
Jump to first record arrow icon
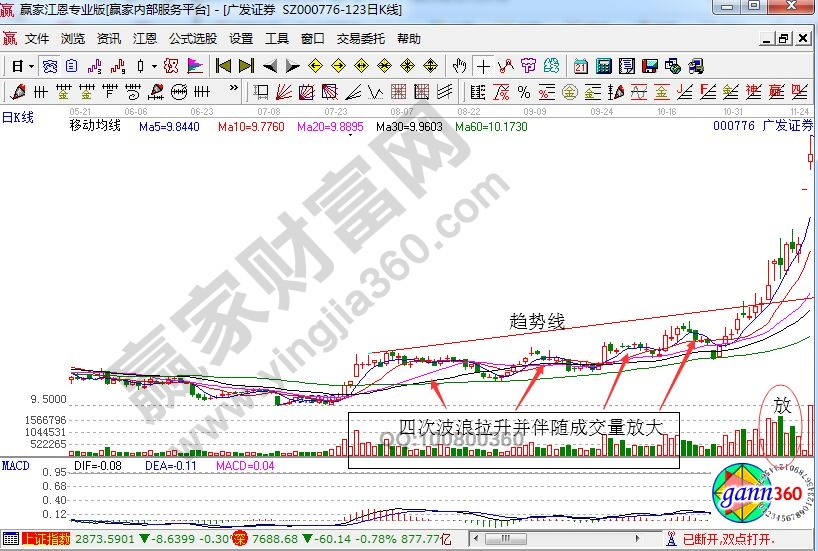[x=224, y=66]
